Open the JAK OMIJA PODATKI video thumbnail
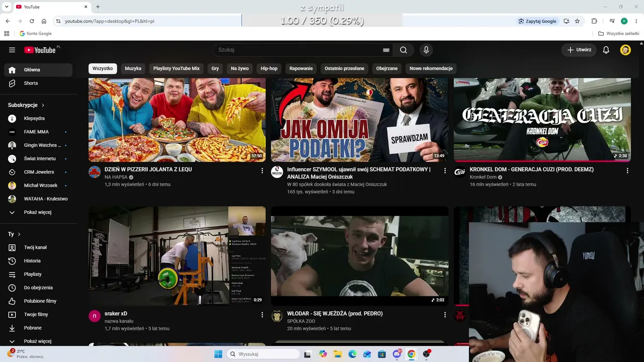Image resolution: width=644 pixels, height=362 pixels. (359, 120)
